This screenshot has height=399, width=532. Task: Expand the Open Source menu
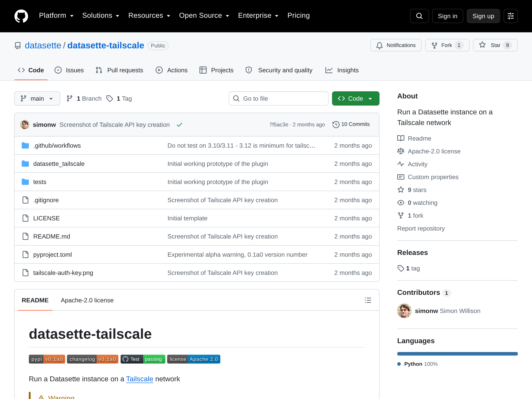[204, 16]
